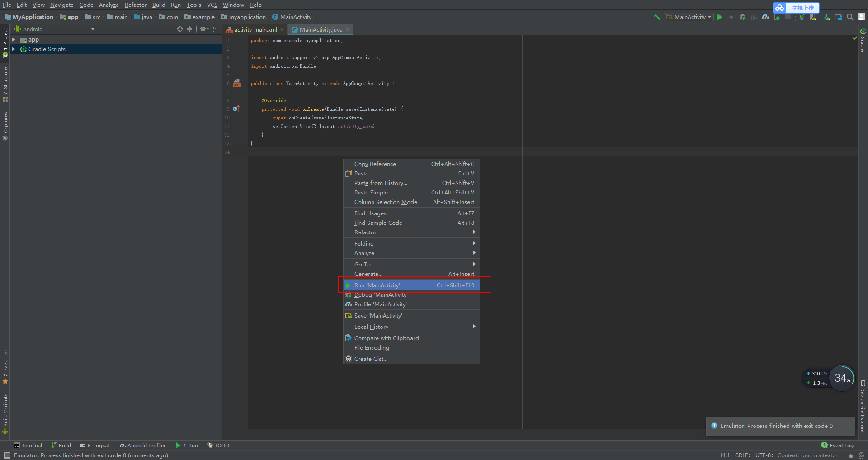Close the MainActivity.java editor tab
The width and height of the screenshot is (868, 460).
click(x=348, y=29)
